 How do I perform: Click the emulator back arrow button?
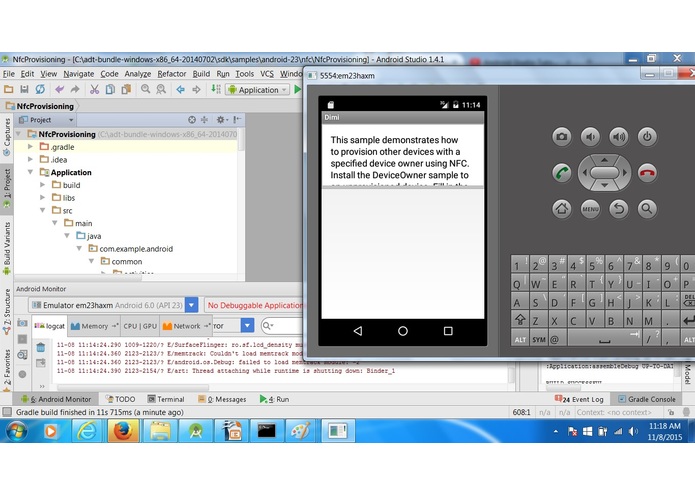pos(618,208)
